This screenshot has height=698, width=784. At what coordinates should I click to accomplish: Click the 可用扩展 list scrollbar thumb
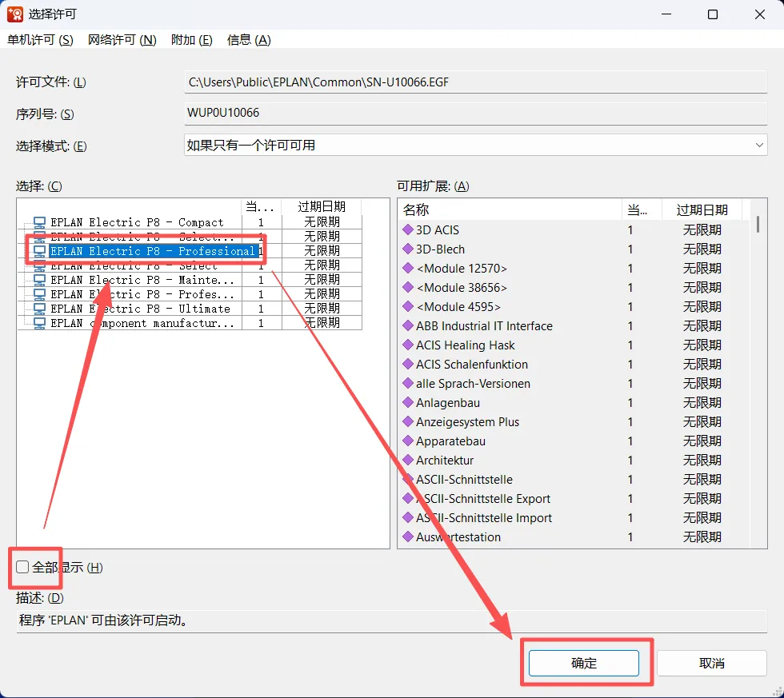pos(758,224)
